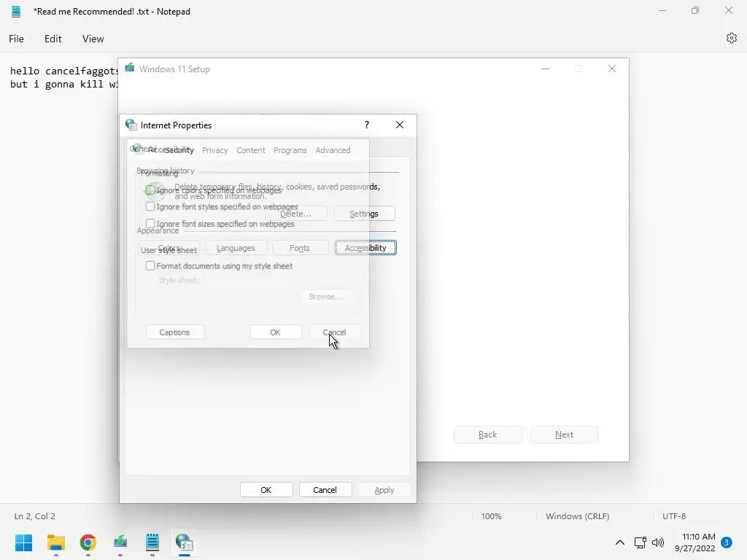747x560 pixels.
Task: Check Ignore font sizes specified on webpages
Action: point(150,223)
